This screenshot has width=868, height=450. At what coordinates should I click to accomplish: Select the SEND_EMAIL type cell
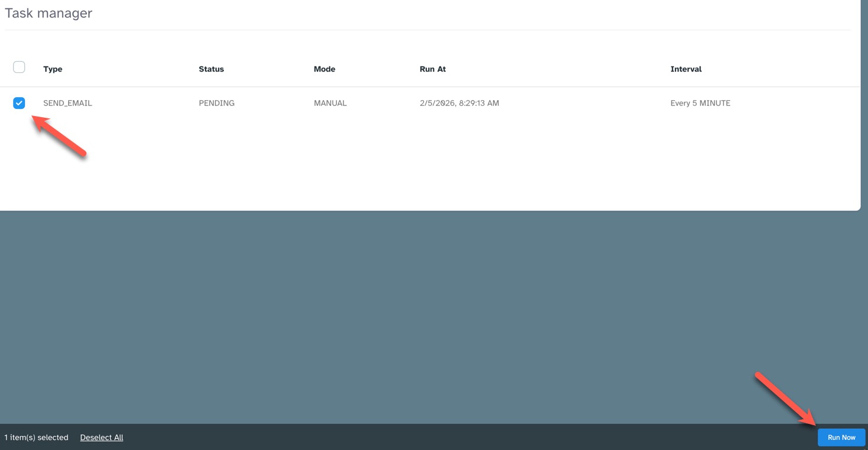pos(67,103)
